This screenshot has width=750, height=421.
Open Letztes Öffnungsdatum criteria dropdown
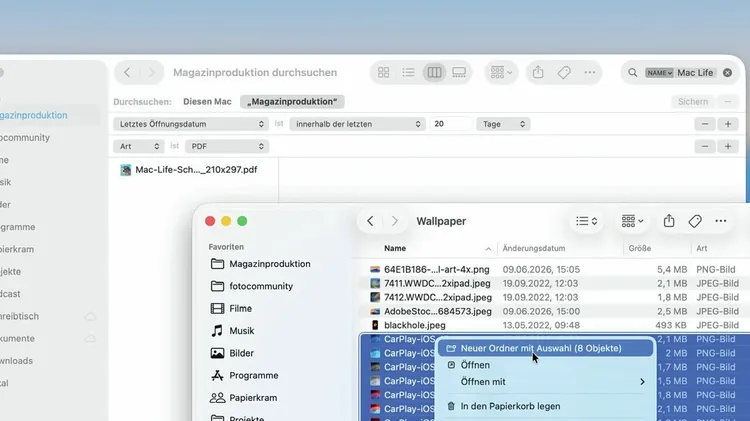pos(191,124)
